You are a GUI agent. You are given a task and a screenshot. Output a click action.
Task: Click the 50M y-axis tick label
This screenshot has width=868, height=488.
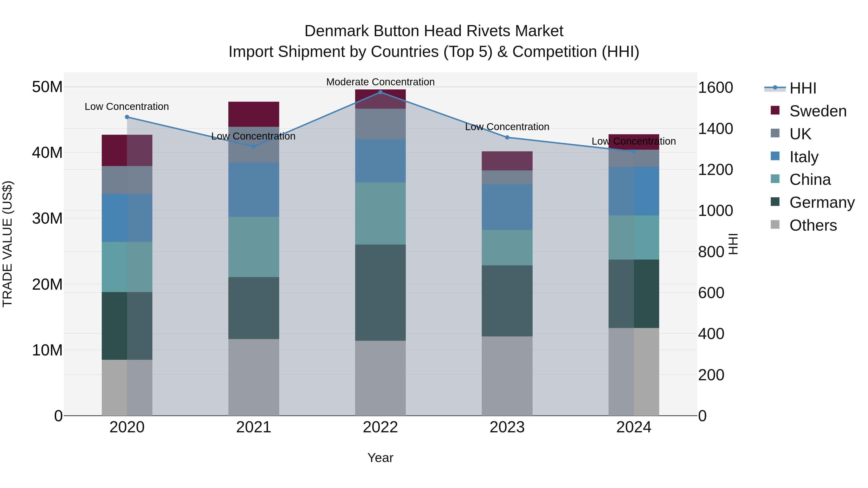pyautogui.click(x=47, y=87)
